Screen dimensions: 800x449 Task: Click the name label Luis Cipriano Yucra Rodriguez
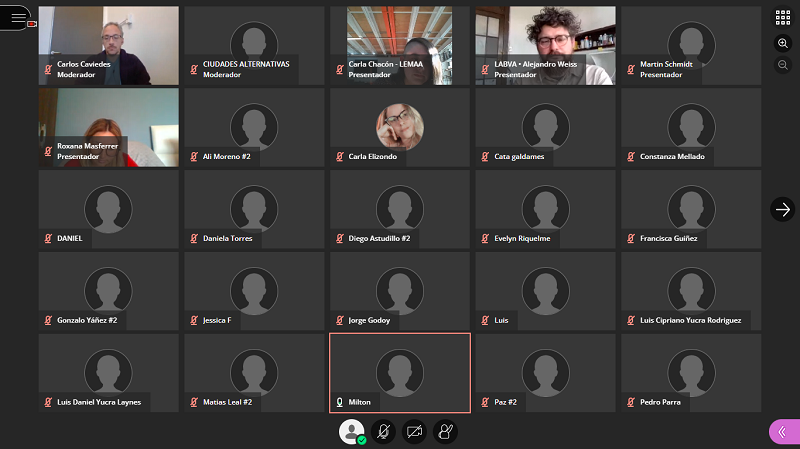pyautogui.click(x=690, y=320)
